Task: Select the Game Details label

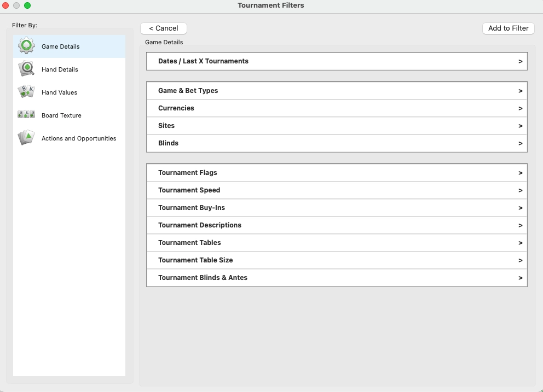Action: [x=61, y=46]
